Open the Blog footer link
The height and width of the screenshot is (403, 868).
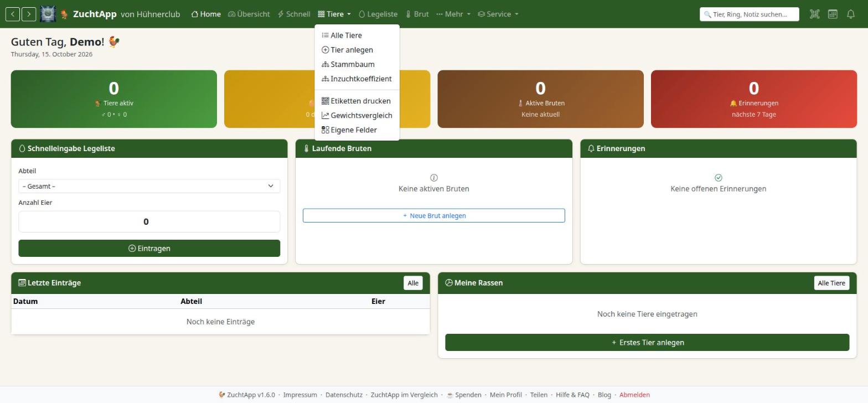pos(604,395)
